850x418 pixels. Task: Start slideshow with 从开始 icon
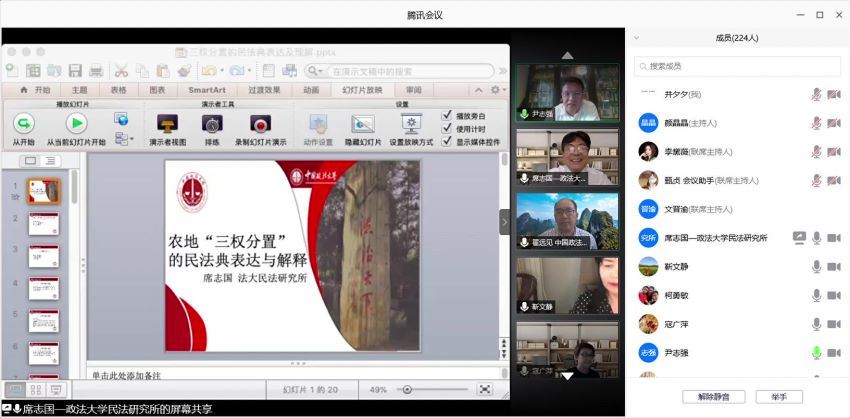(23, 124)
